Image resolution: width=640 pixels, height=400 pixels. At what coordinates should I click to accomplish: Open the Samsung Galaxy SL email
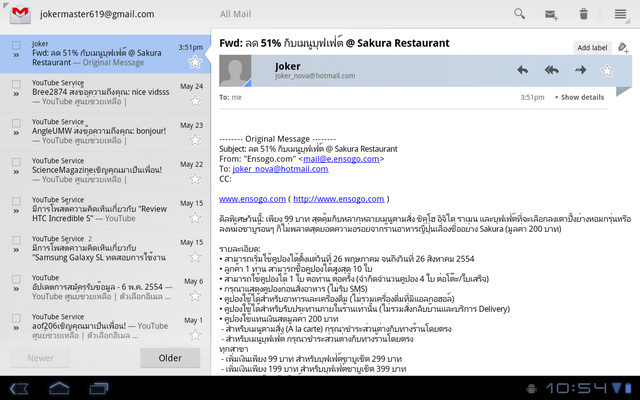[x=105, y=249]
